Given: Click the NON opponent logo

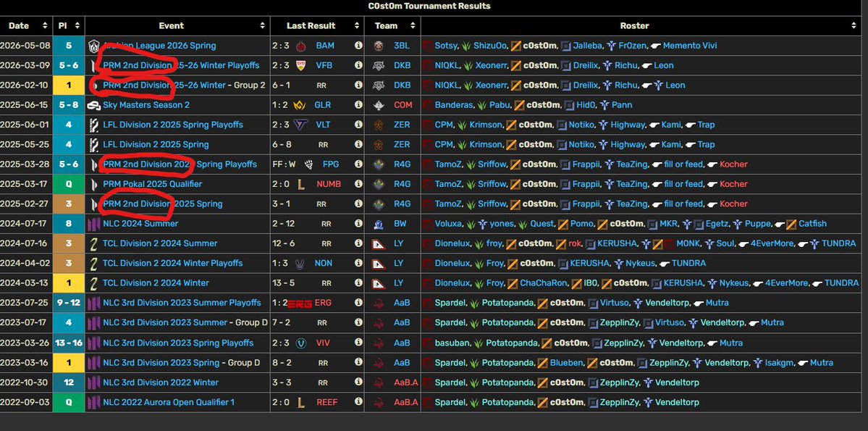Looking at the screenshot, I should 300,263.
